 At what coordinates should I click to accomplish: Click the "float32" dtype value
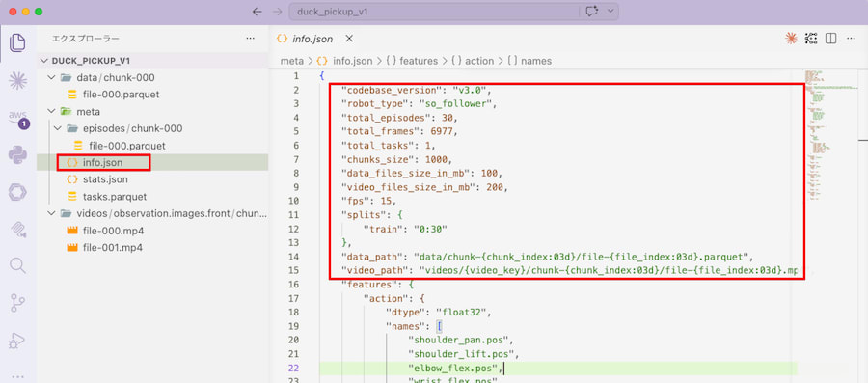[461, 312]
